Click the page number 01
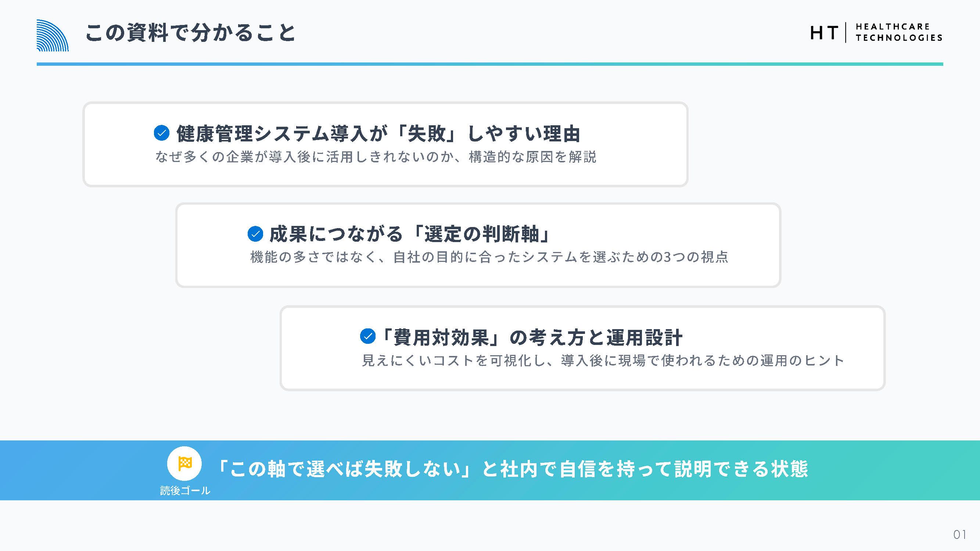 point(959,534)
